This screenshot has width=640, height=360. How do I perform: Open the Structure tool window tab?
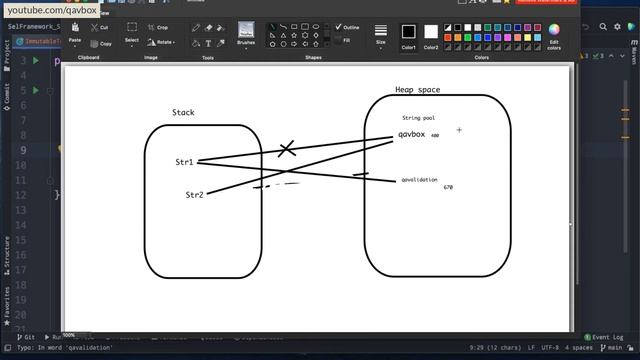pos(7,255)
